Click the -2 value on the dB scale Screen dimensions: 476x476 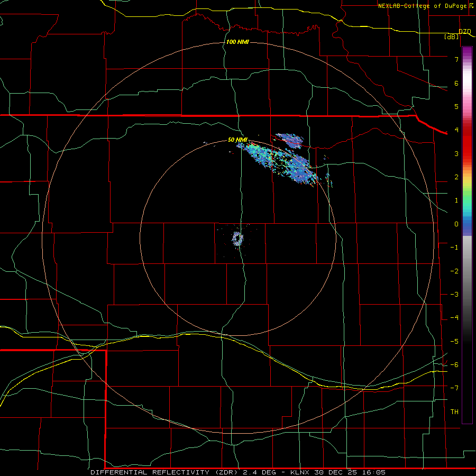pos(454,271)
